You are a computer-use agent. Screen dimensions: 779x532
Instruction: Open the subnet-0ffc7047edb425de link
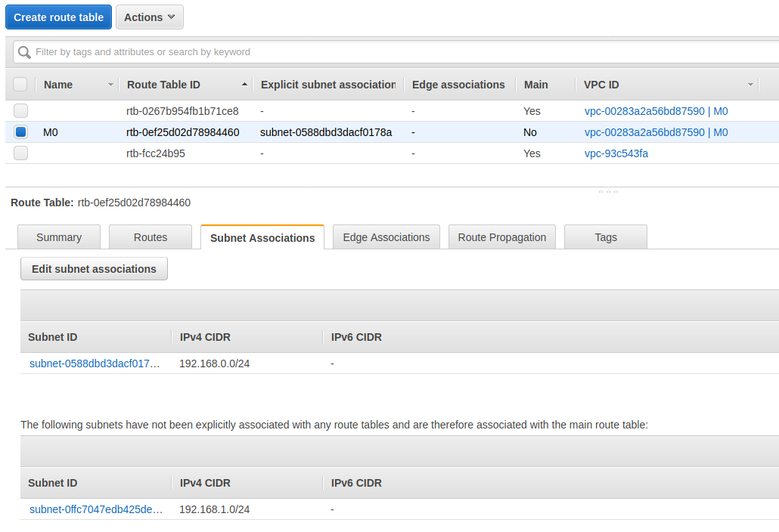tap(95, 509)
